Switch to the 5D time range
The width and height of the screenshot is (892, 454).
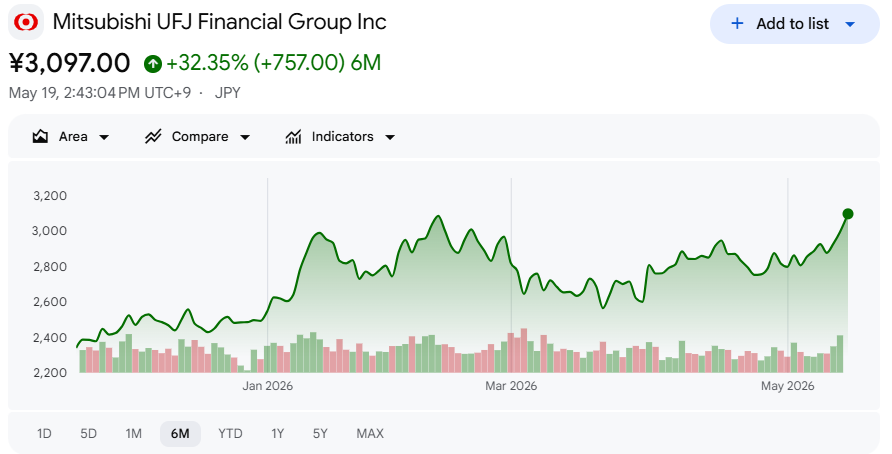coord(88,434)
